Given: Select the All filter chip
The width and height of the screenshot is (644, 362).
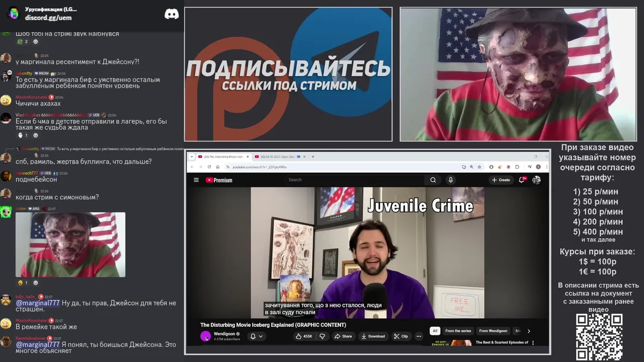Looking at the screenshot, I should click(x=435, y=331).
